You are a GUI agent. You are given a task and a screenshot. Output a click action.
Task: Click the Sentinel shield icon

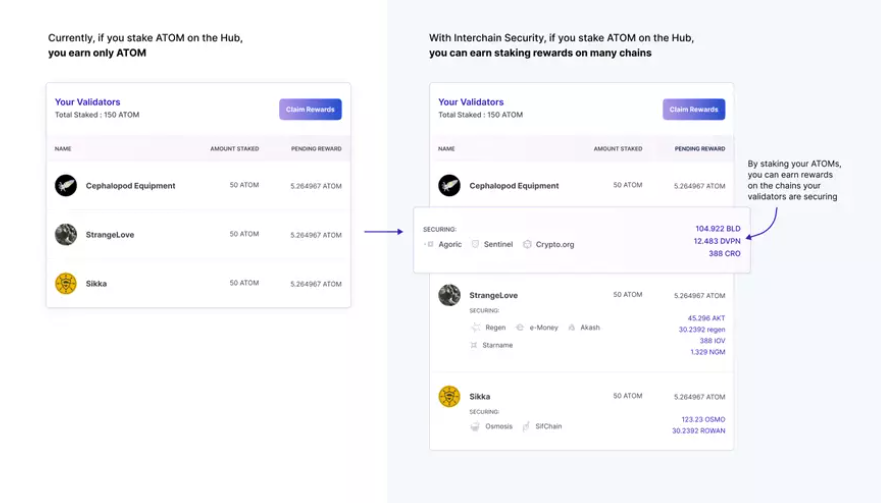[476, 244]
